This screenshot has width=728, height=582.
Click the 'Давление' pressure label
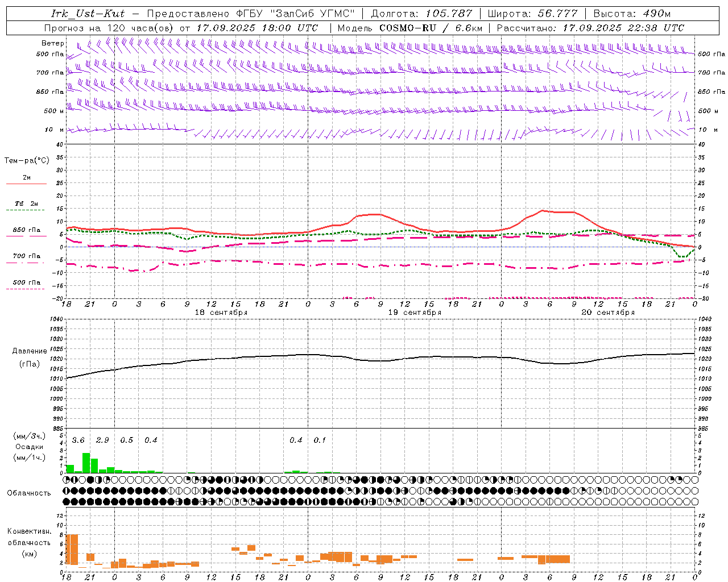[x=30, y=351]
